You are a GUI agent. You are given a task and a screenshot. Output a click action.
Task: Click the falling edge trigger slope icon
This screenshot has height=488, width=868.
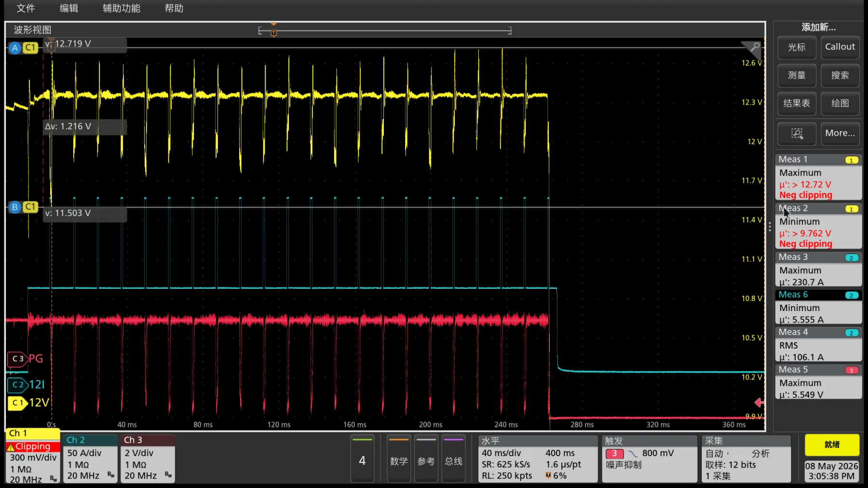click(633, 454)
